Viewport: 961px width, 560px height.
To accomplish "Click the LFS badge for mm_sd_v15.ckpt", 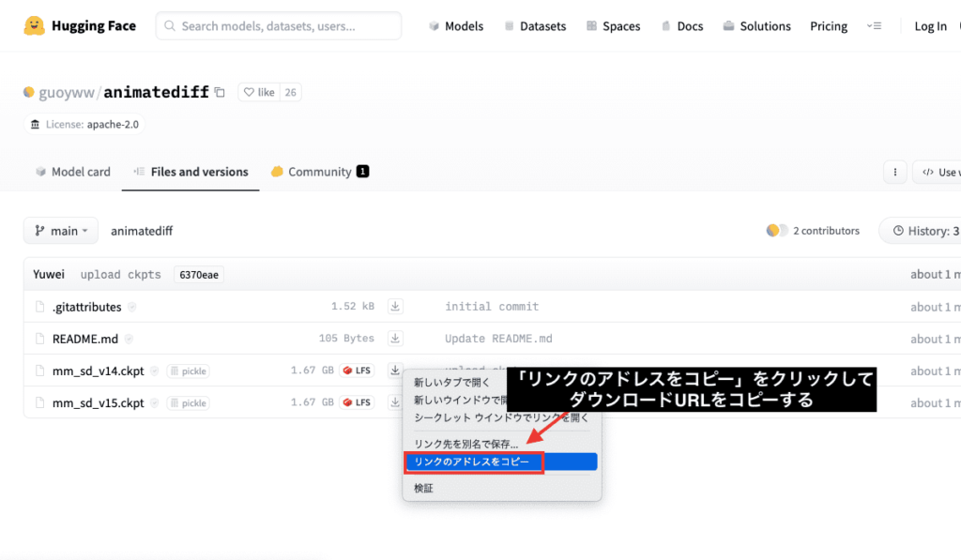I will click(x=357, y=401).
